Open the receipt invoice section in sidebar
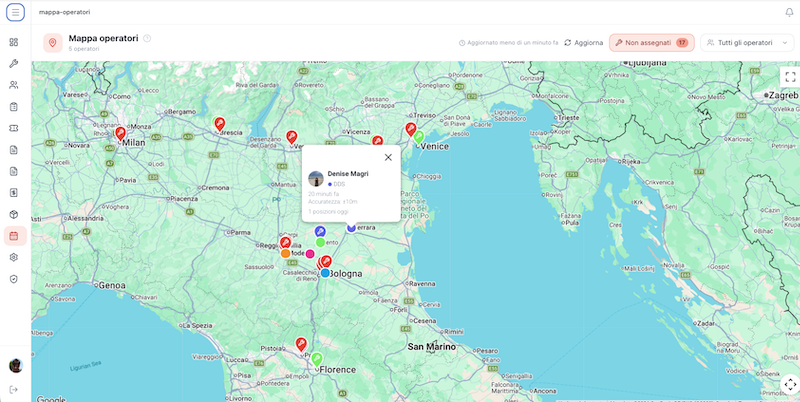 pos(14,193)
